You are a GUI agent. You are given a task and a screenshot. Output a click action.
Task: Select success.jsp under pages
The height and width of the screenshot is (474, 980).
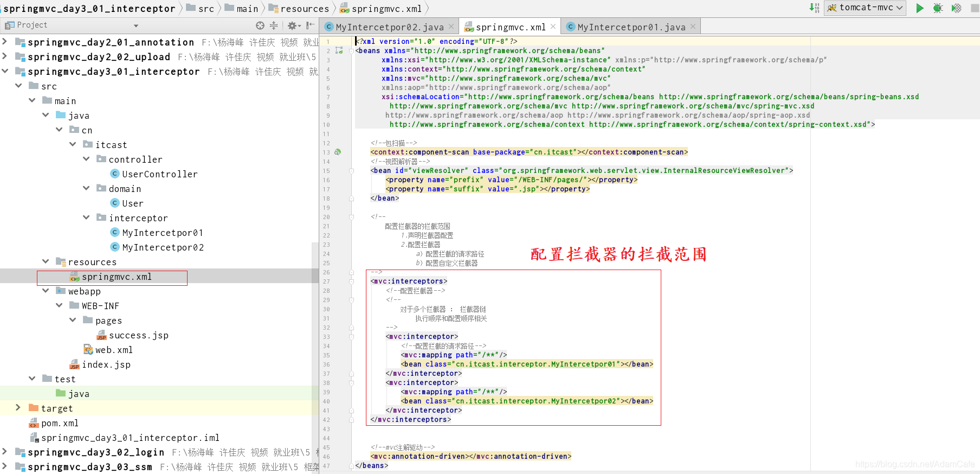point(139,336)
